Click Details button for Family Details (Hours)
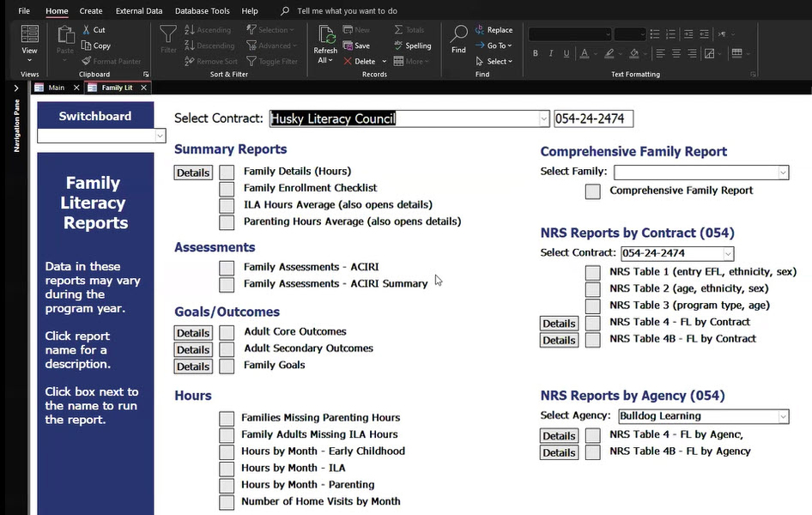 pyautogui.click(x=193, y=173)
